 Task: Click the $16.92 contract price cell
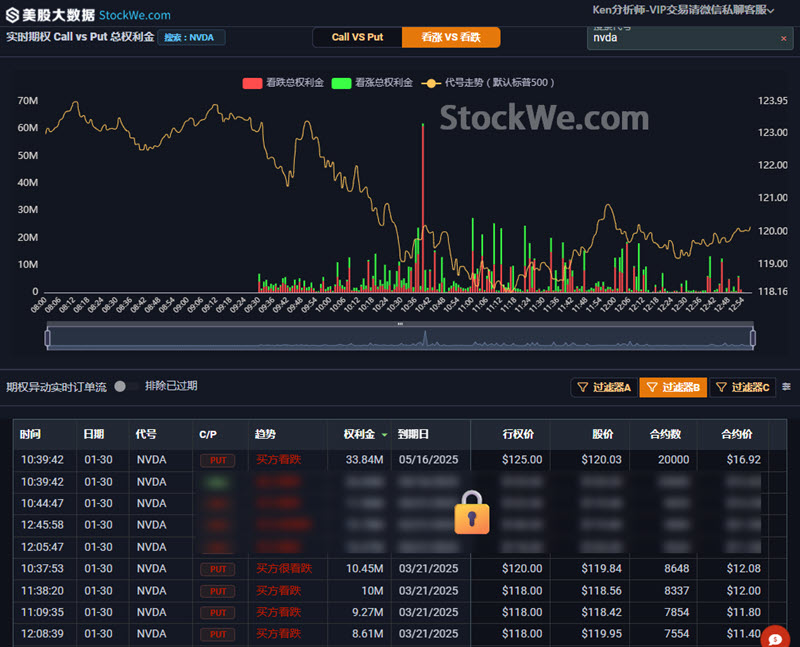744,460
